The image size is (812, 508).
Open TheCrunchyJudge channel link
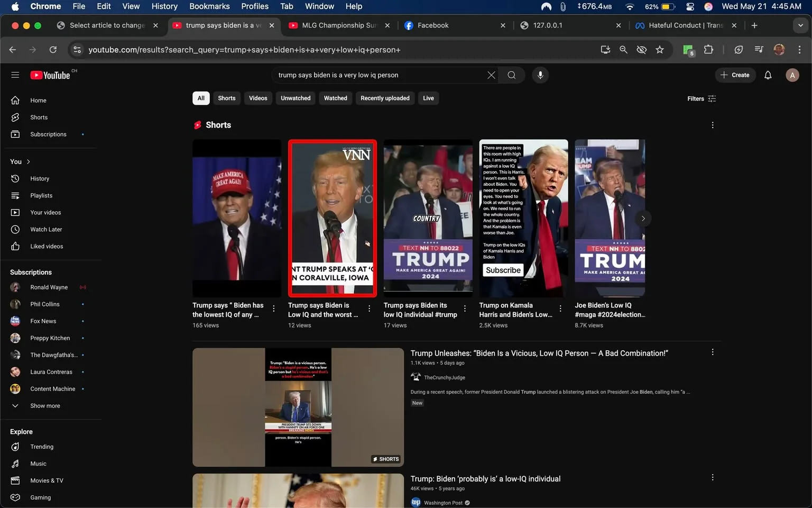(x=444, y=377)
